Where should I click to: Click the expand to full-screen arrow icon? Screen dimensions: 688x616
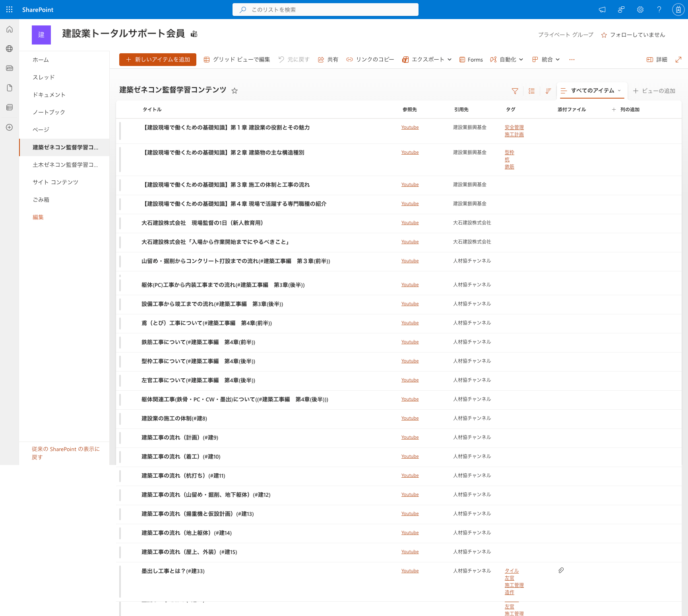(678, 60)
